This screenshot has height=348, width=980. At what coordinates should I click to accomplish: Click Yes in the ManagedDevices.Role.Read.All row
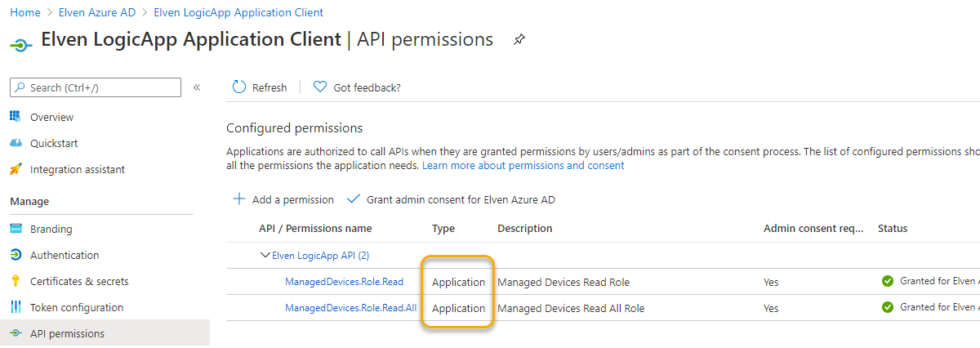click(x=771, y=308)
